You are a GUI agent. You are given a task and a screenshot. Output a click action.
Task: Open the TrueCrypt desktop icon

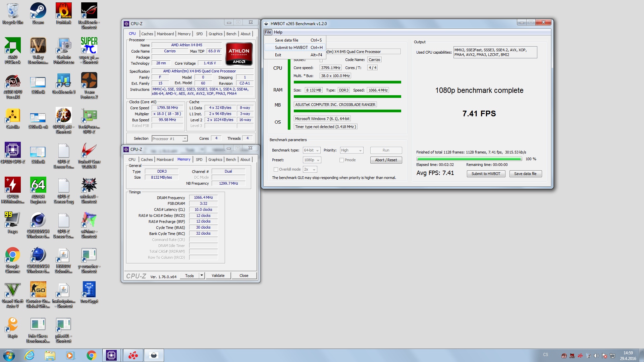coord(89,292)
